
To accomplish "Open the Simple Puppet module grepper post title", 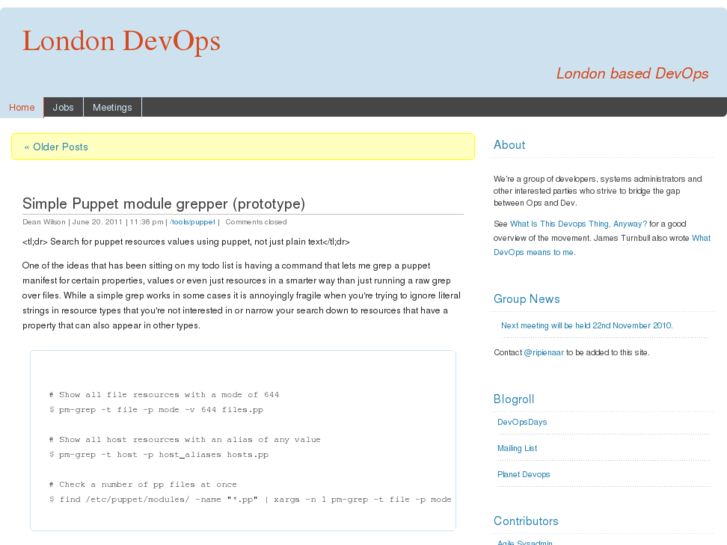I will point(164,204).
